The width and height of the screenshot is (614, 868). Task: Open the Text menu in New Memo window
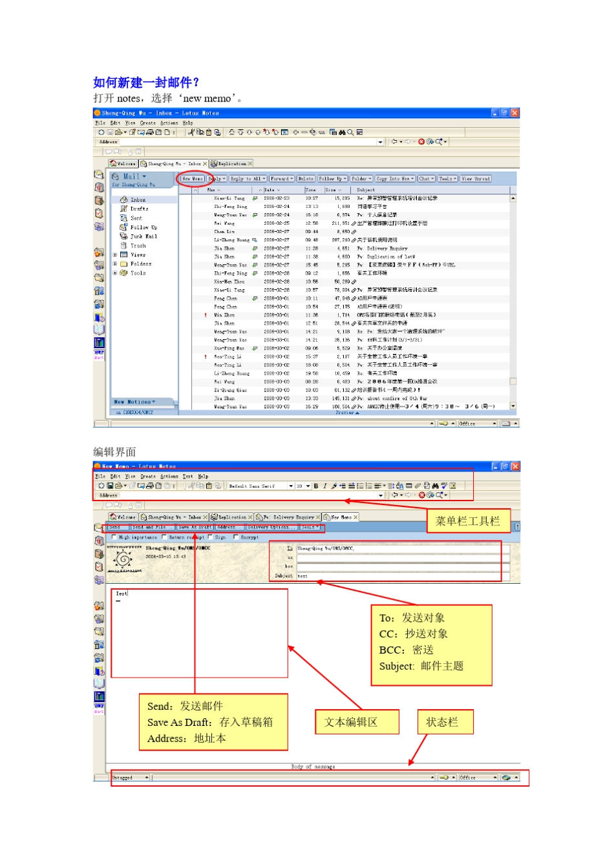tap(187, 477)
